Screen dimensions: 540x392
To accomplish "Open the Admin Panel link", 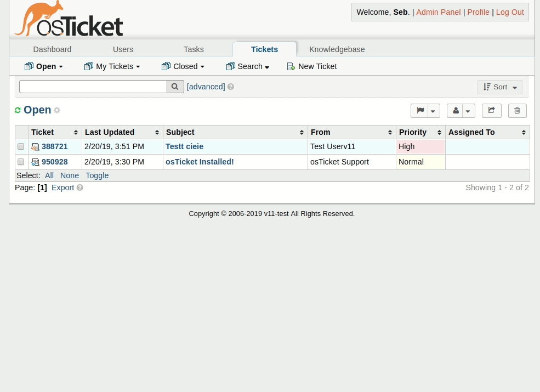I will coord(438,12).
